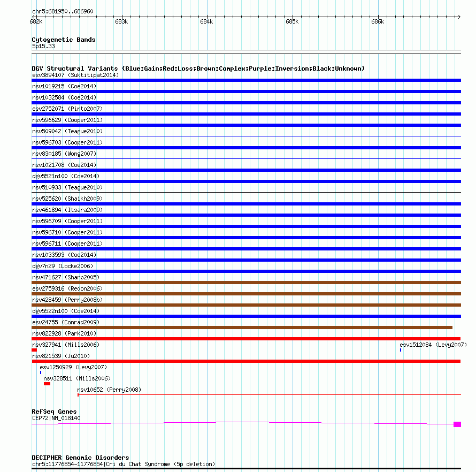This screenshot has height=472, width=476.
Task: Click the nsv471627 (Sharp2005) label
Action: pyautogui.click(x=66, y=277)
